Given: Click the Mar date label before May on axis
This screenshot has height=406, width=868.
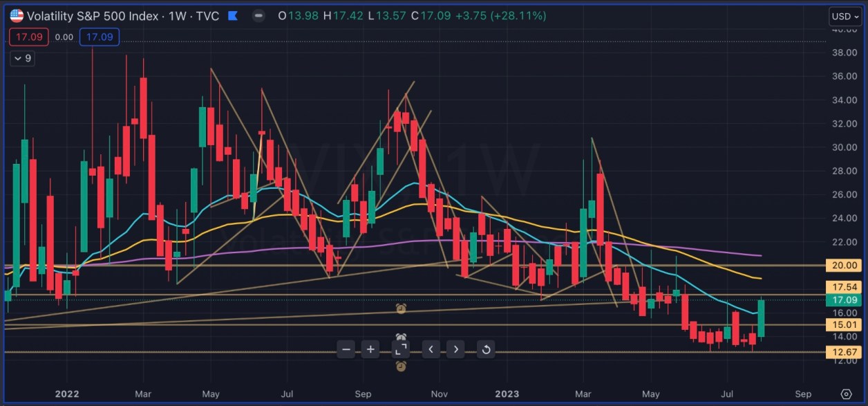Looking at the screenshot, I should tap(143, 394).
